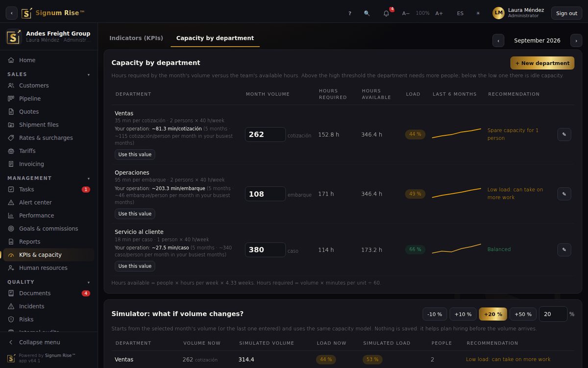The width and height of the screenshot is (588, 368).
Task: Edit the Ventas department pencil icon
Action: point(564,134)
